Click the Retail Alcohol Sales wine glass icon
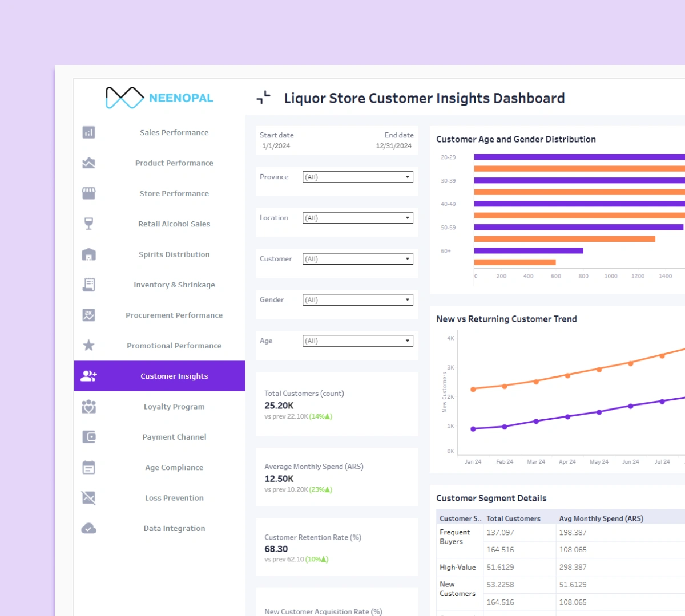 coord(88,224)
